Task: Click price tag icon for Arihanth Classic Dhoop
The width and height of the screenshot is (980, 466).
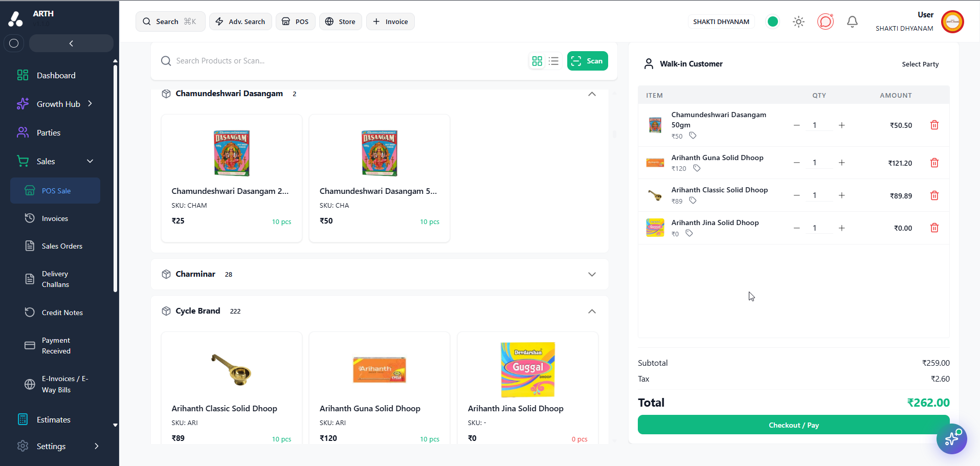Action: pyautogui.click(x=693, y=201)
